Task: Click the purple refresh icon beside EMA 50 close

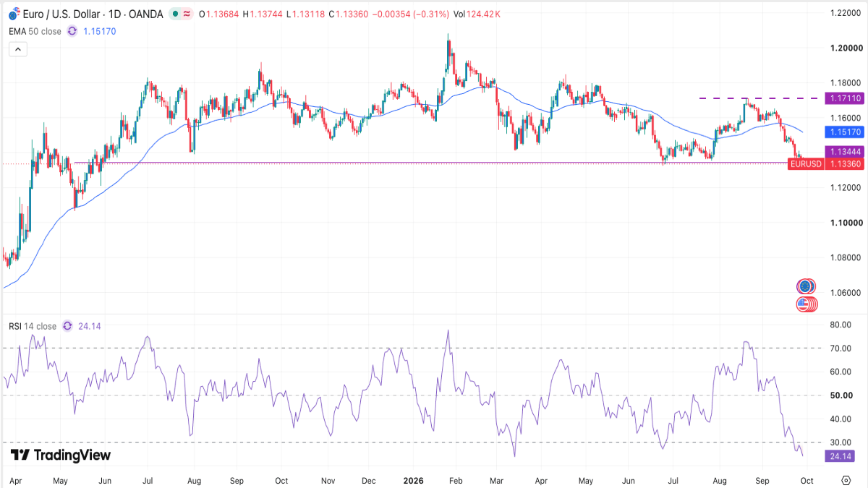Action: pyautogui.click(x=72, y=31)
